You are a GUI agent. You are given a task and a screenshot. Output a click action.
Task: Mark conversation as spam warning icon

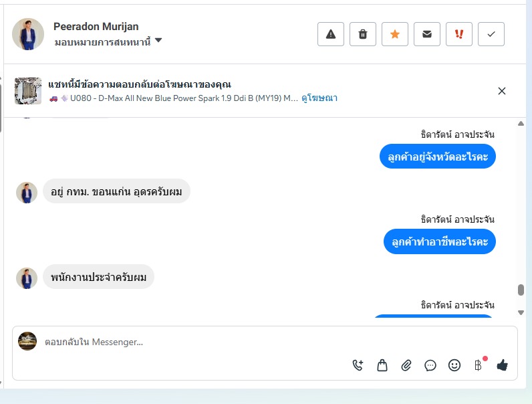click(x=331, y=34)
